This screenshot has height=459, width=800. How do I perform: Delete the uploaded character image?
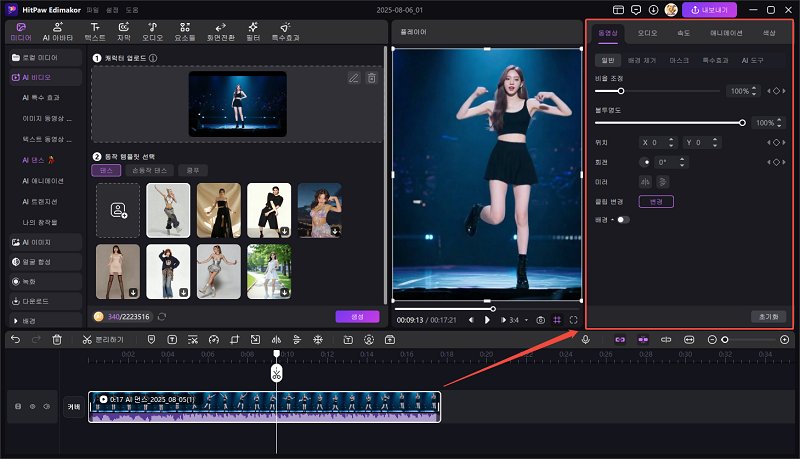pyautogui.click(x=372, y=78)
